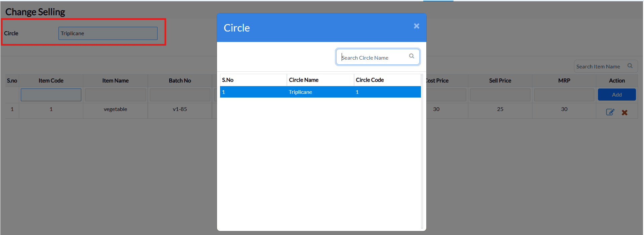Viewport: 644px width, 235px height.
Task: Close the Circle dialog
Action: pos(416,26)
